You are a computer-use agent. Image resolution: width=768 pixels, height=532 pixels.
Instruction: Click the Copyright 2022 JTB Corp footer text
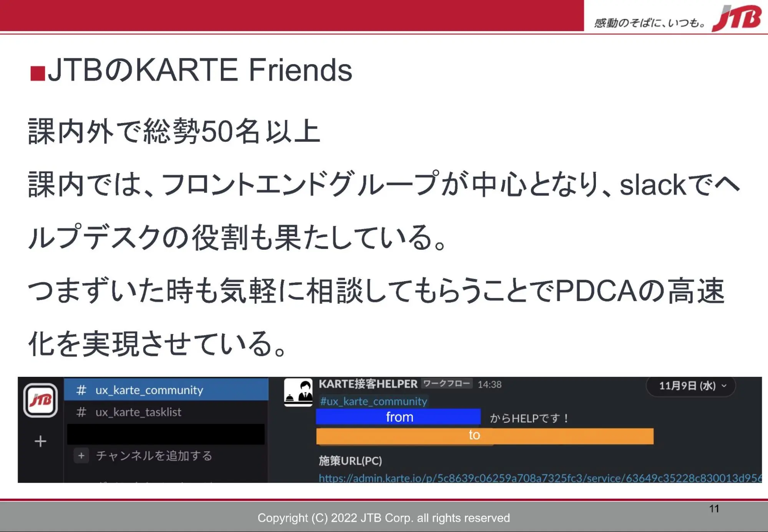(383, 518)
